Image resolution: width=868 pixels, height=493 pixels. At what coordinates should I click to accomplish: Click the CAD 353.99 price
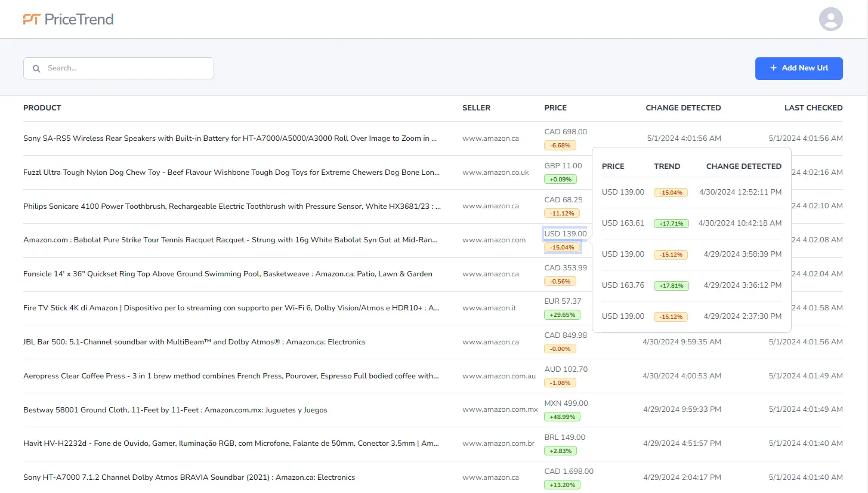[566, 268]
